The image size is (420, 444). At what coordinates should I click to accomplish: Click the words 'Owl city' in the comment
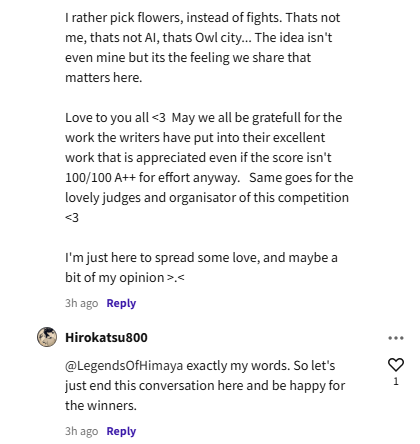click(x=220, y=38)
